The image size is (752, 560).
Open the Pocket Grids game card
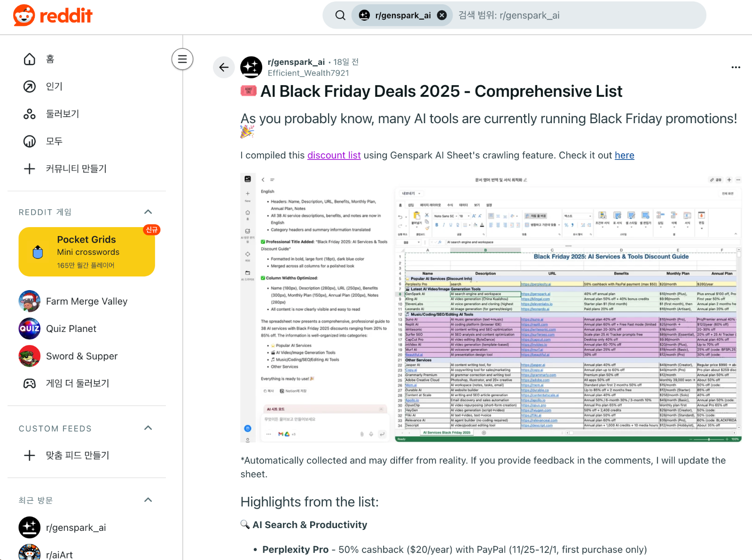click(87, 252)
